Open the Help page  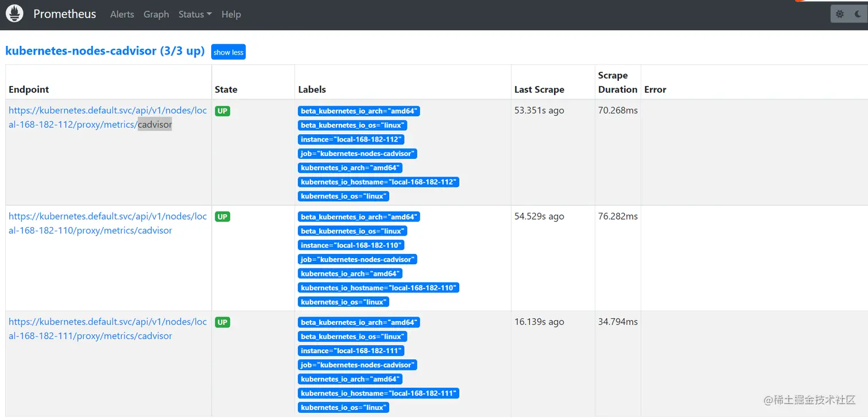[231, 14]
